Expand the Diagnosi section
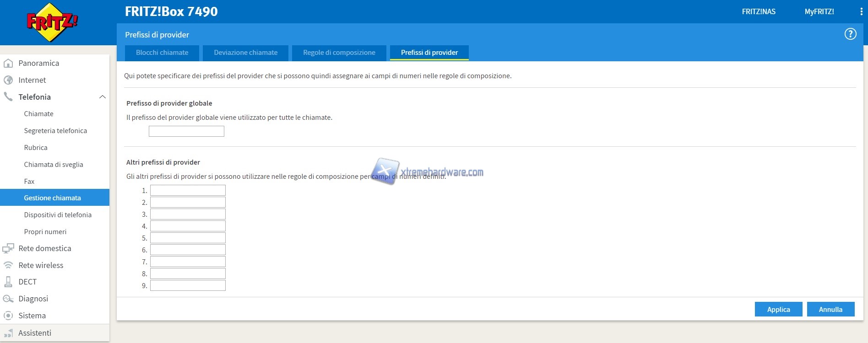The height and width of the screenshot is (343, 868). point(33,299)
